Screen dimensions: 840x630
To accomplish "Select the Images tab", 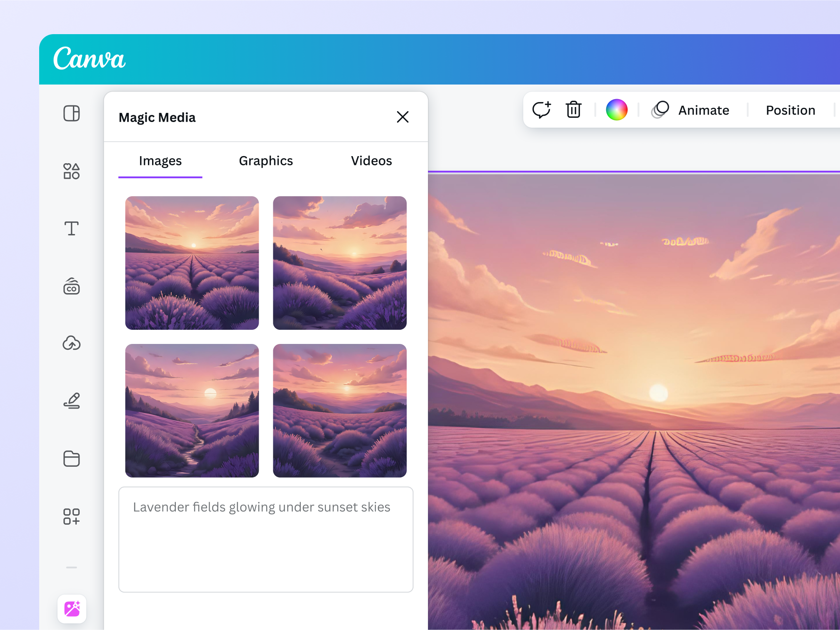I will [x=160, y=161].
